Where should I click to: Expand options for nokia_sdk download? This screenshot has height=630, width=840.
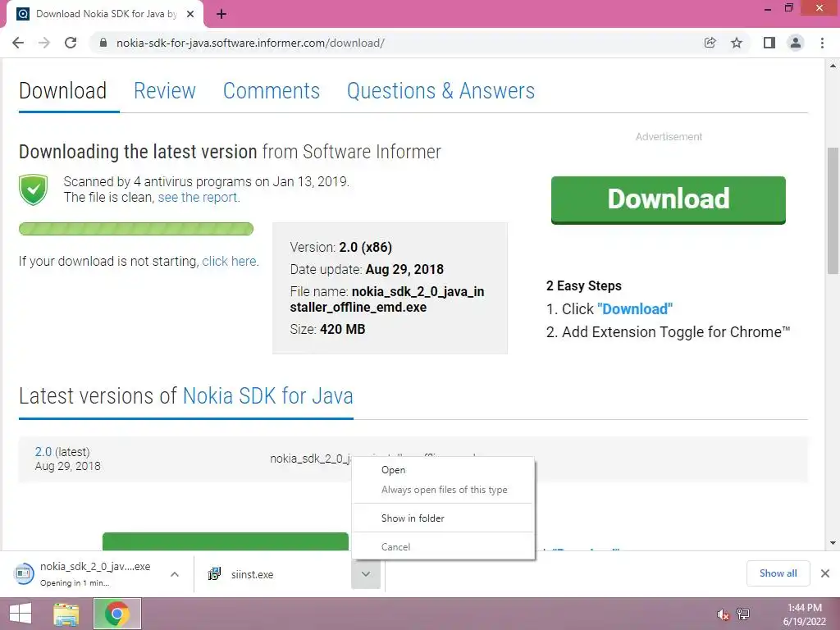click(175, 574)
